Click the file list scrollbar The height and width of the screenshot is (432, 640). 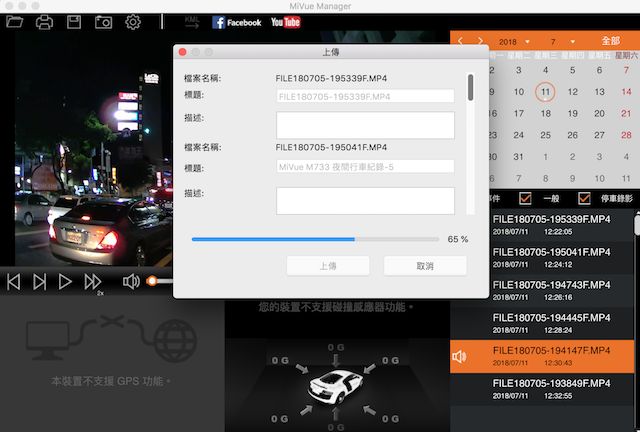tap(637, 223)
